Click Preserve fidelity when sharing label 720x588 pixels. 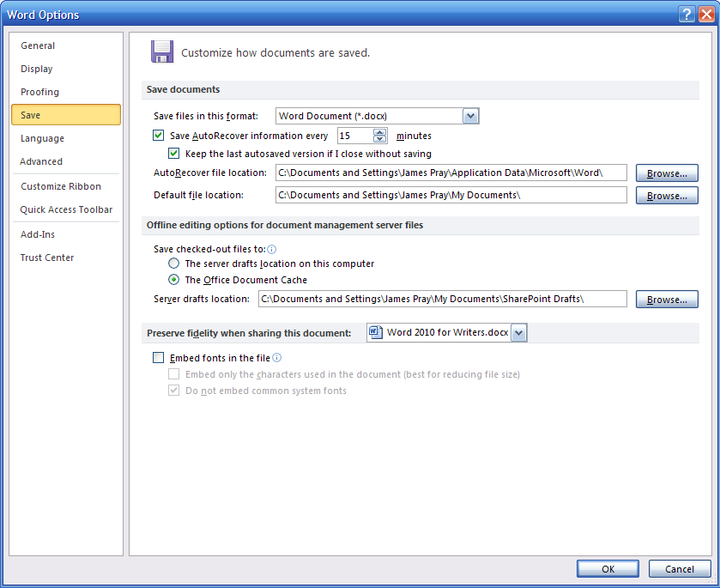[x=249, y=333]
